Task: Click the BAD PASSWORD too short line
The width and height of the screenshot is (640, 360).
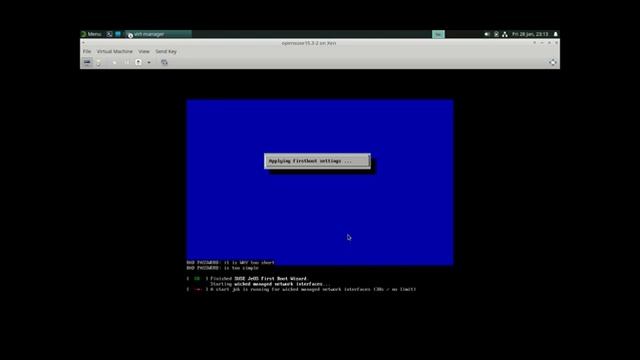Action: click(231, 262)
